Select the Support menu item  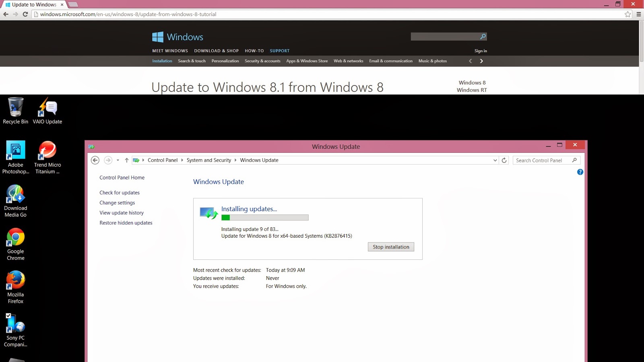click(x=279, y=51)
